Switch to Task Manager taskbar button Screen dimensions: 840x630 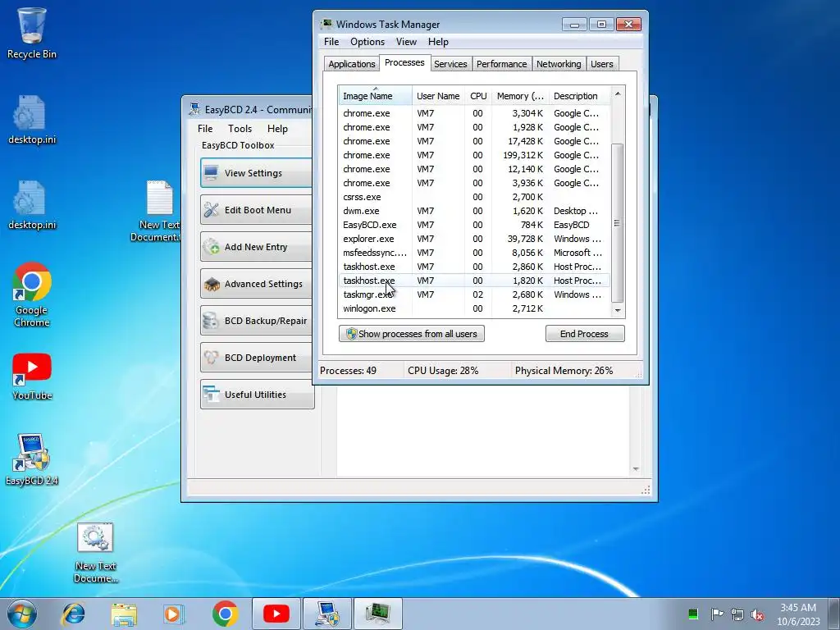point(378,614)
